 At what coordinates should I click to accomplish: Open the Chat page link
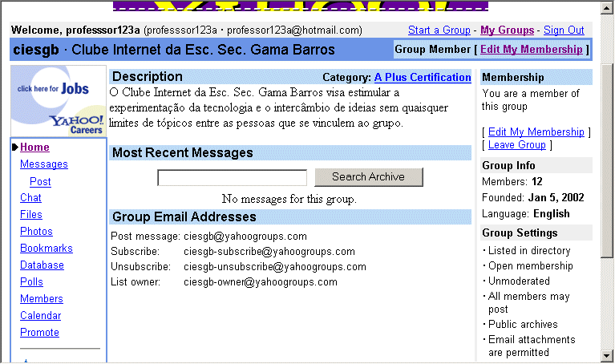(30, 198)
